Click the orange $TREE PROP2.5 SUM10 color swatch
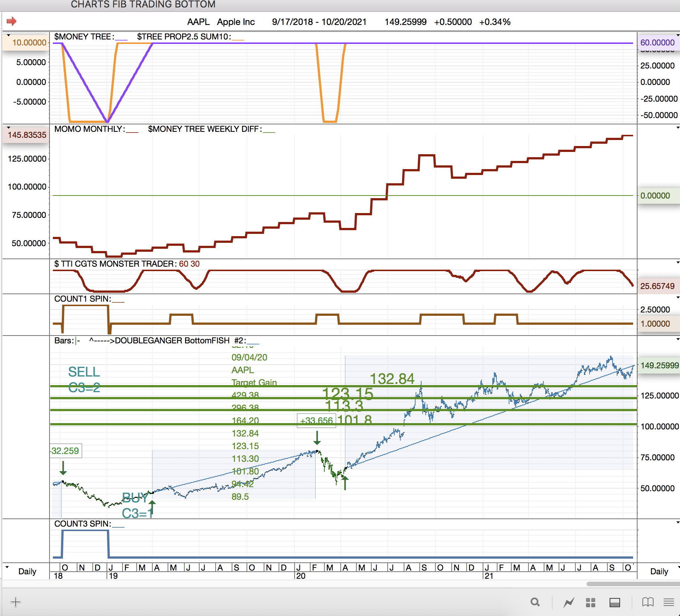This screenshot has width=680, height=616. click(238, 39)
